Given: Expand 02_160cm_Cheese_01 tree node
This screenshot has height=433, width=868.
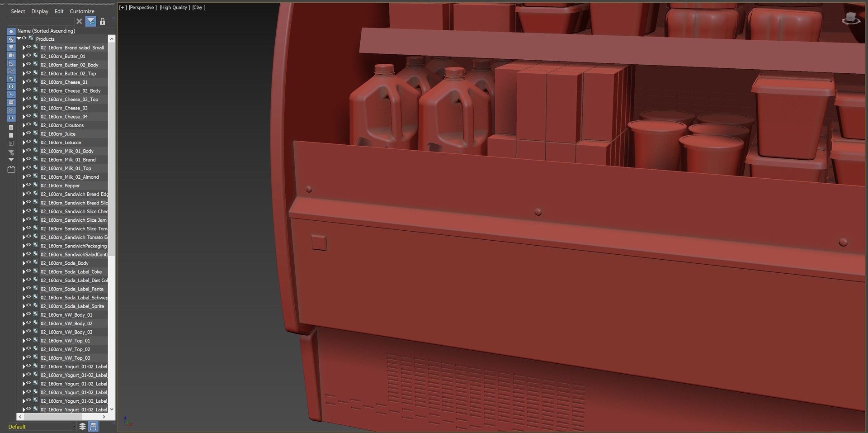Looking at the screenshot, I should [24, 82].
